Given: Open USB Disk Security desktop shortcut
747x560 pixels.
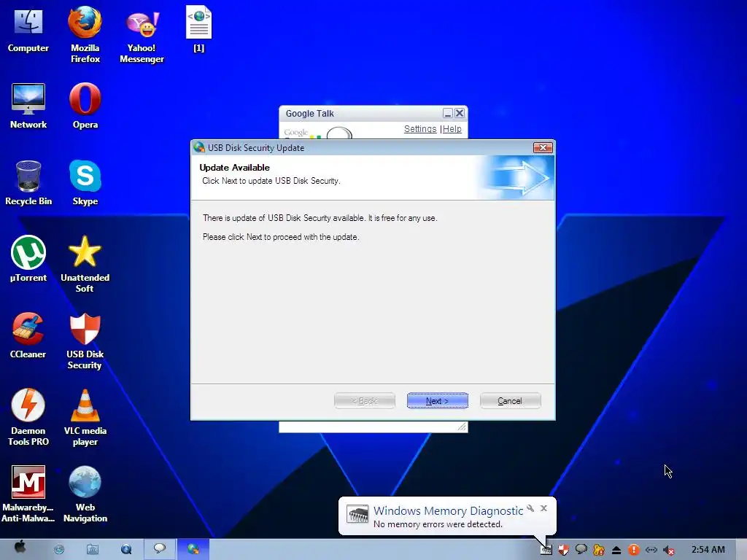Looking at the screenshot, I should click(85, 341).
